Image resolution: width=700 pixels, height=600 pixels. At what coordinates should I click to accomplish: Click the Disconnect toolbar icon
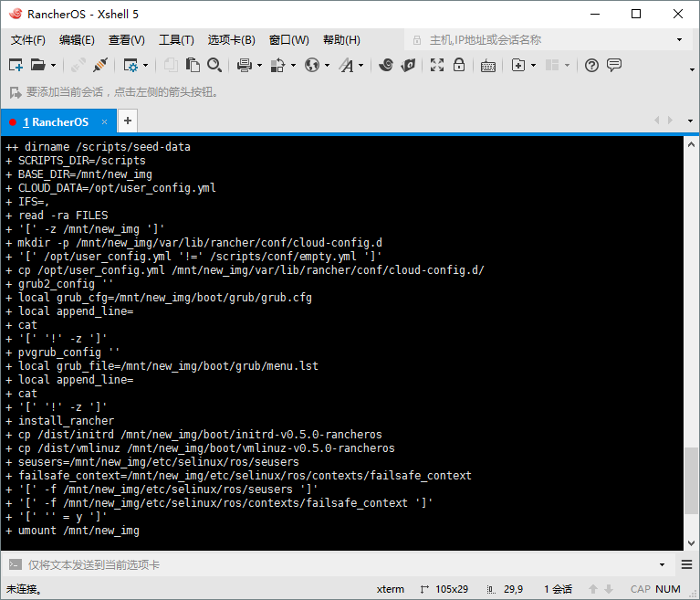[x=78, y=65]
